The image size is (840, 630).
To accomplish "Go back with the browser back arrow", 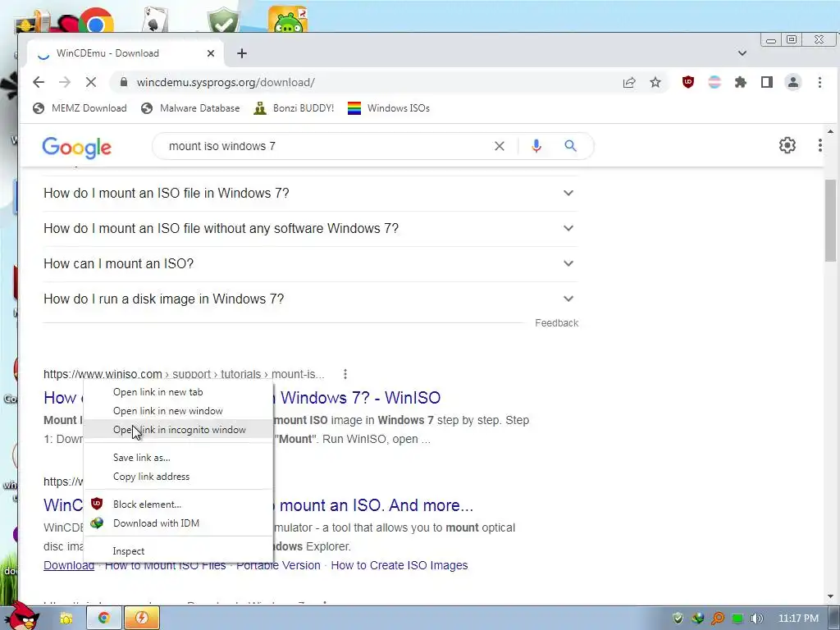I will tap(38, 82).
